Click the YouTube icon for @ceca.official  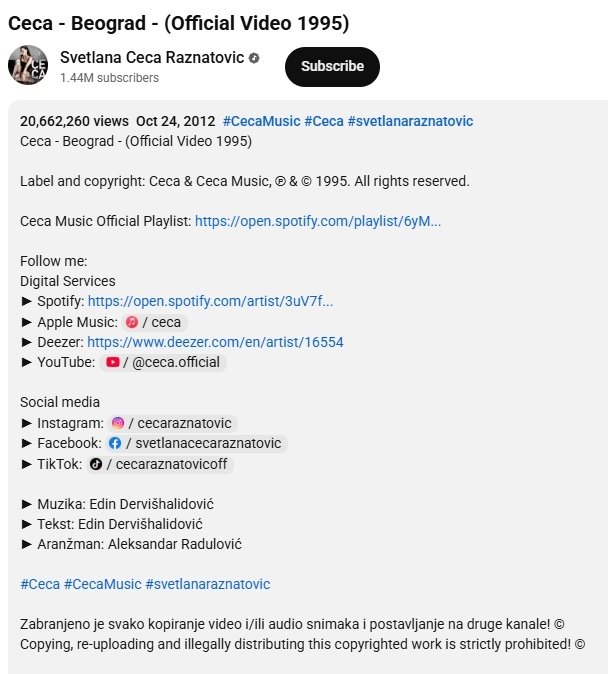pyautogui.click(x=113, y=362)
